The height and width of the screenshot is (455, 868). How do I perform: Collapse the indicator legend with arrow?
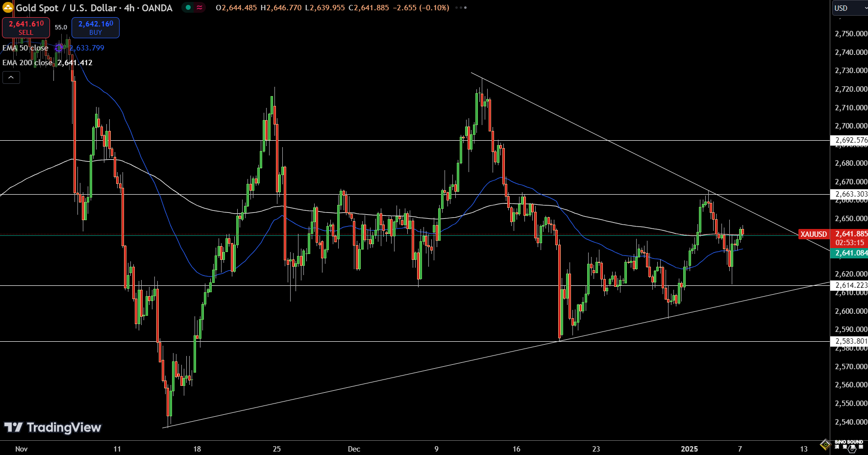(11, 77)
